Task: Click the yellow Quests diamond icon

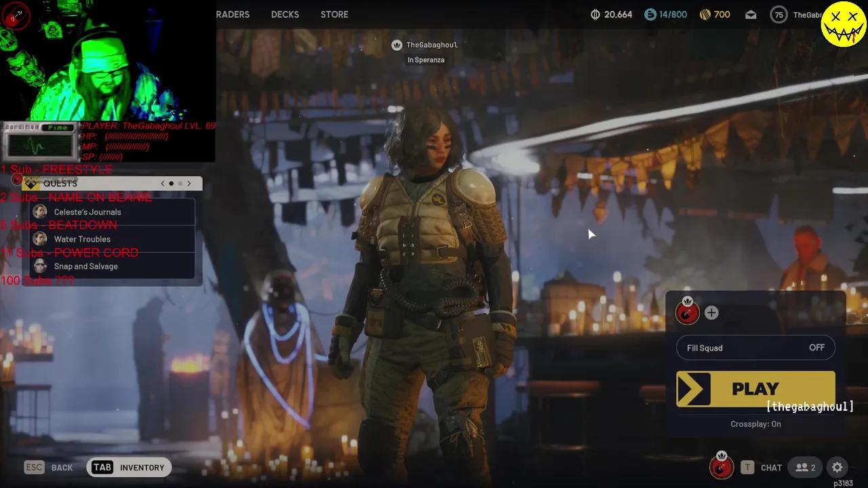Action: click(31, 184)
